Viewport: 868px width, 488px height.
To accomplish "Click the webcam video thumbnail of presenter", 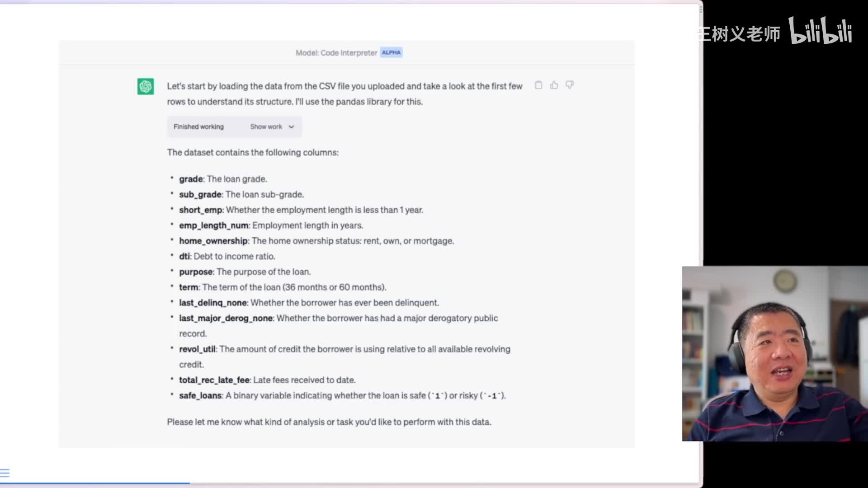I will (775, 353).
